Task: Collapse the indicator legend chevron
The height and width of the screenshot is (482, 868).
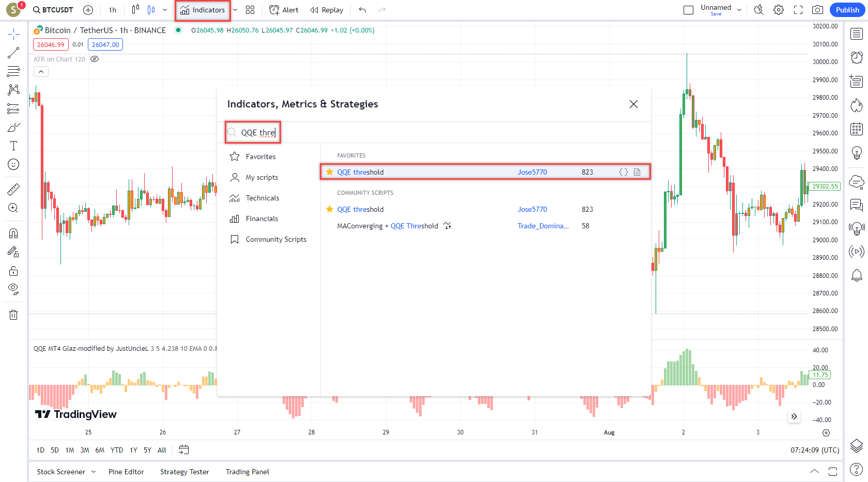Action: click(41, 72)
